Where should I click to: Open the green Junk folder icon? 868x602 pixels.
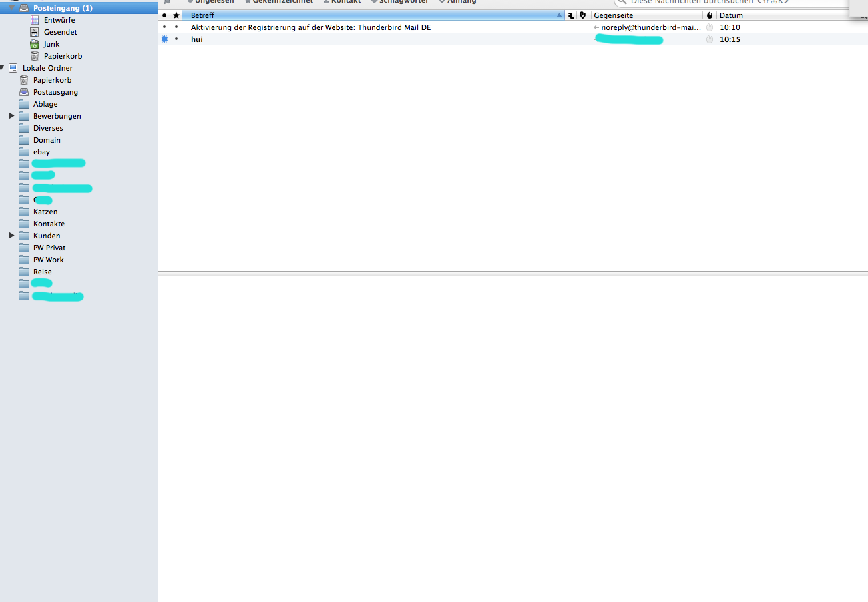click(x=35, y=44)
